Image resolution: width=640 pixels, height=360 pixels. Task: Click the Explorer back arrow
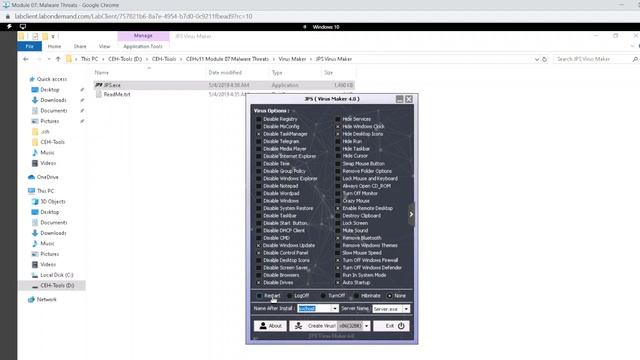point(26,59)
